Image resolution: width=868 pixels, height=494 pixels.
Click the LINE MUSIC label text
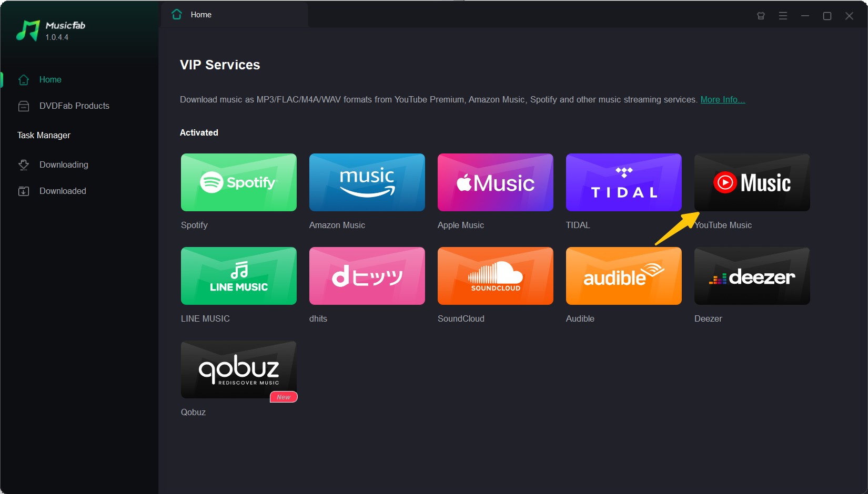coord(205,318)
